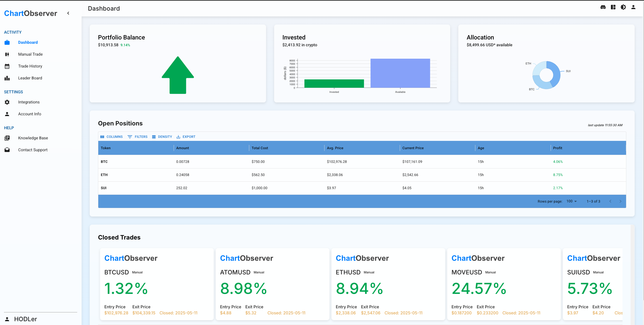Open the FILTERS panel
644x325 pixels.
click(x=137, y=137)
